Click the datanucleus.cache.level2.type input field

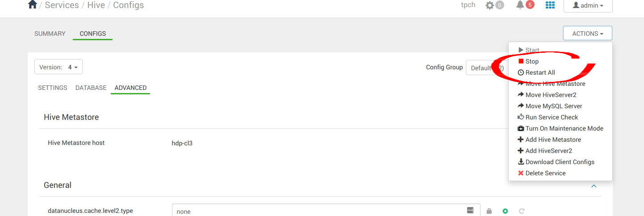319,211
